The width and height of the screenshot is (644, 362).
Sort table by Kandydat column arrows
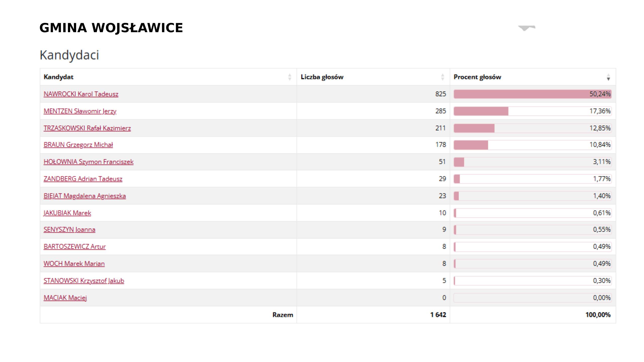point(290,77)
